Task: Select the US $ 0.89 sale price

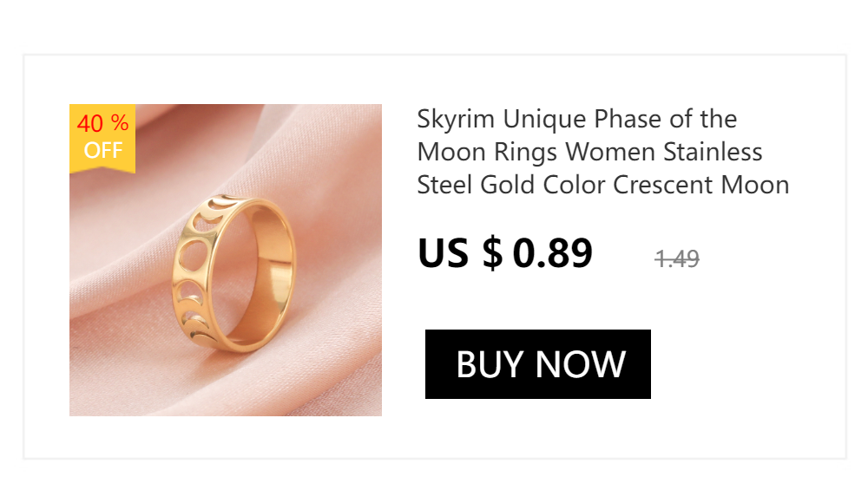Action: (x=505, y=253)
